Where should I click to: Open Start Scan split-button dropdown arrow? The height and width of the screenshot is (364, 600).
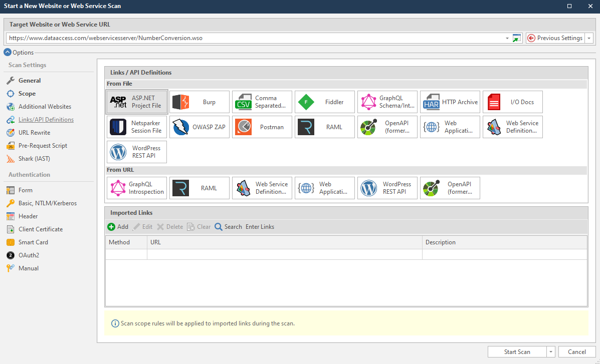[551, 352]
